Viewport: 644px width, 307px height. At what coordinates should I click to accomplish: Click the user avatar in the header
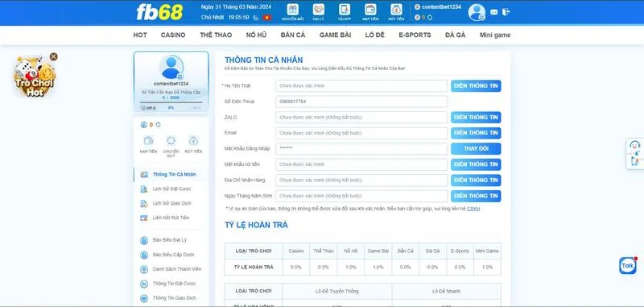477,12
